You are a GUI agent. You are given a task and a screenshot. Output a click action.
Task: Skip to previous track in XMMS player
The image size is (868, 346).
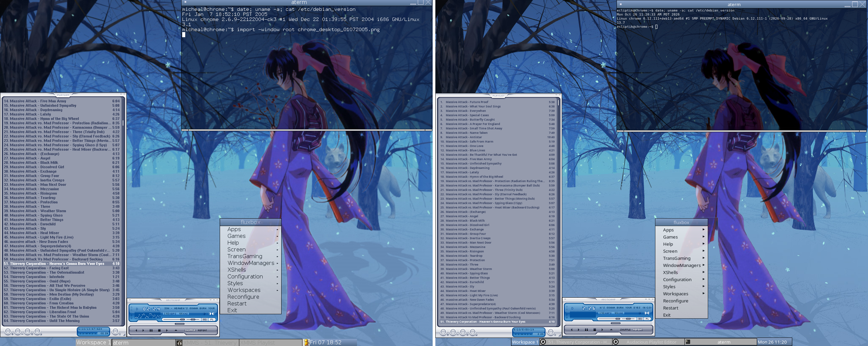136,330
